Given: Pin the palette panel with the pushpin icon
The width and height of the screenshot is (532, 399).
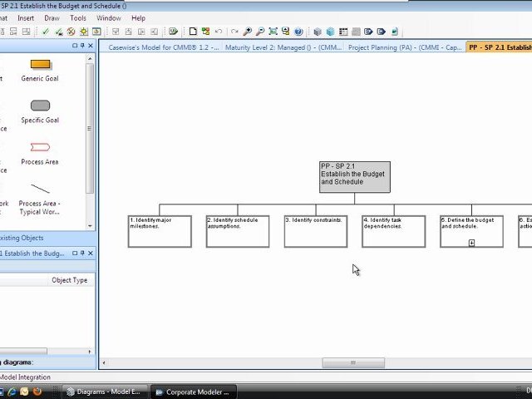Looking at the screenshot, I should [x=82, y=46].
